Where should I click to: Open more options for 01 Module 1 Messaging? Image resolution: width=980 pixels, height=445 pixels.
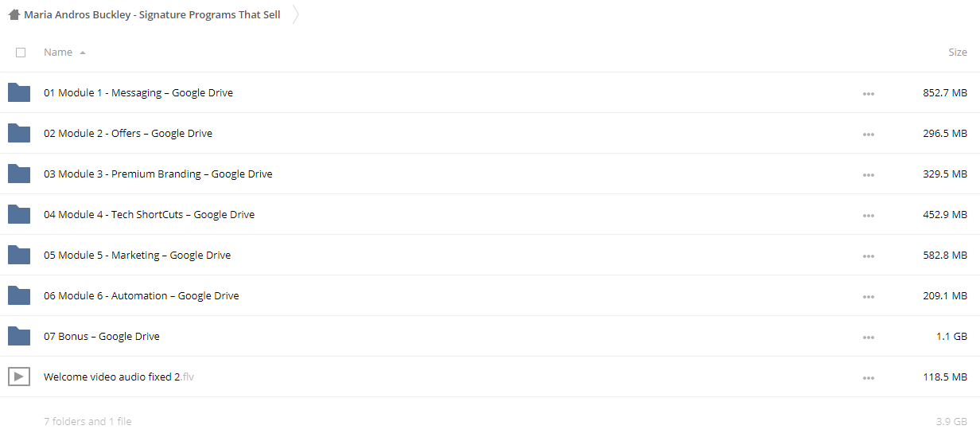pyautogui.click(x=868, y=93)
